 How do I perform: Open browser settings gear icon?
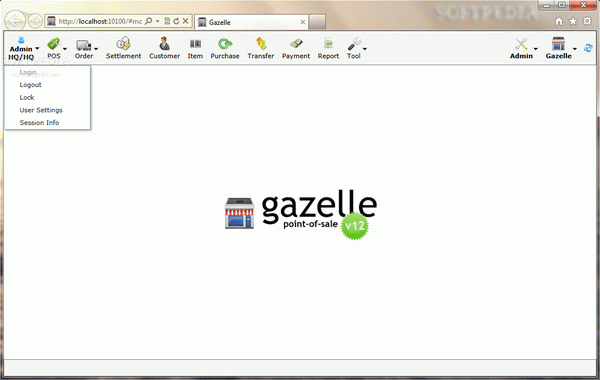(587, 21)
